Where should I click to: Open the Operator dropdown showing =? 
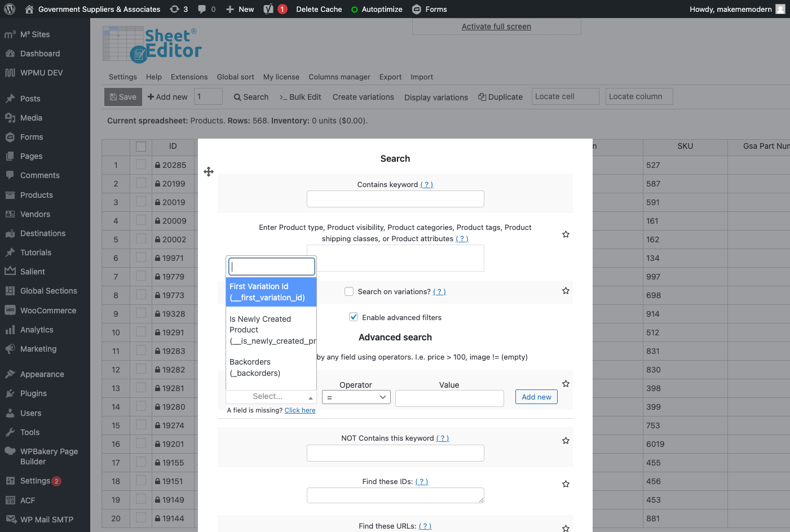356,397
